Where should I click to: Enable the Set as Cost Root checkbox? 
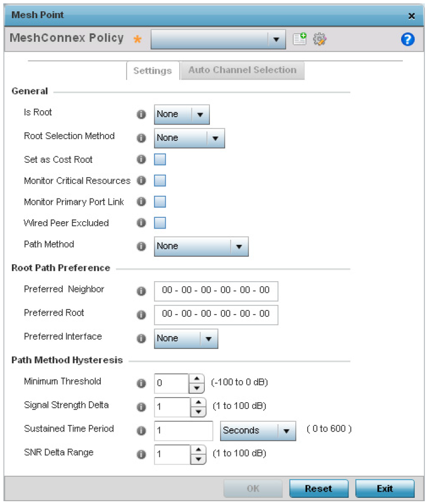160,159
